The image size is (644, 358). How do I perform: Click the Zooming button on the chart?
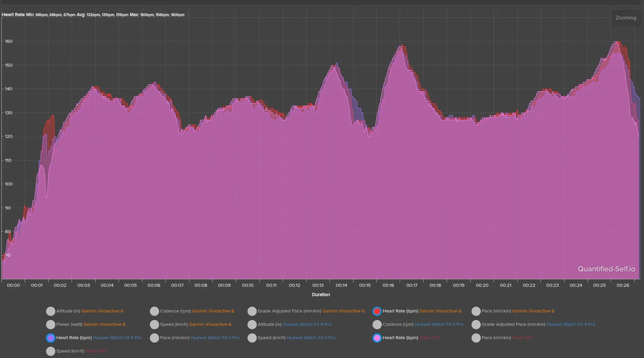coord(626,18)
